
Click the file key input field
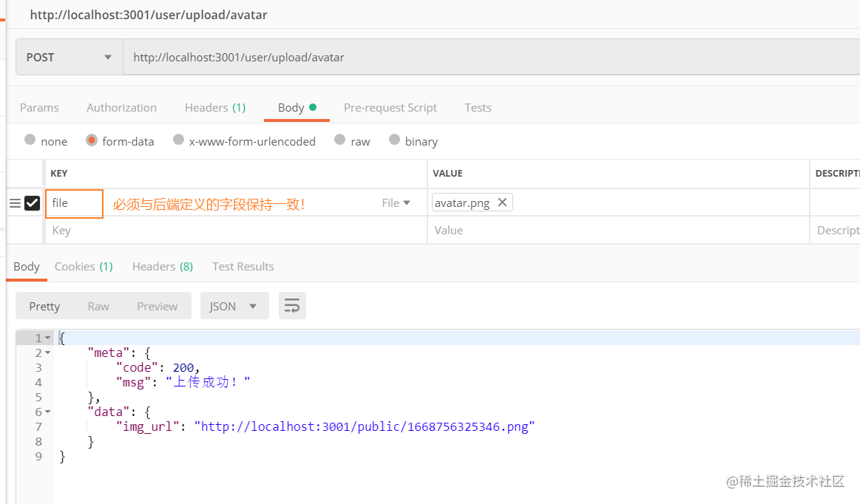(74, 203)
